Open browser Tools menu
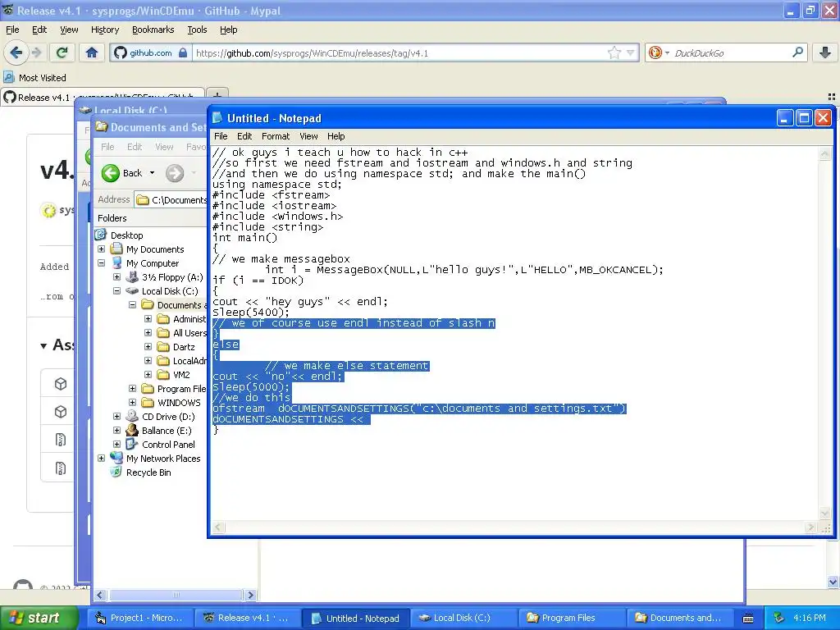Screen dimensions: 840x630 point(197,30)
